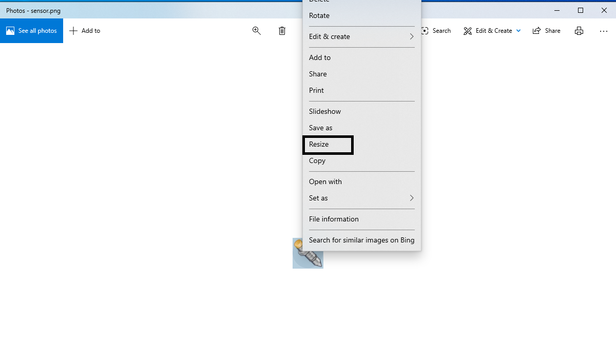This screenshot has height=364, width=616.
Task: Maximize the Photos window
Action: coord(581,10)
